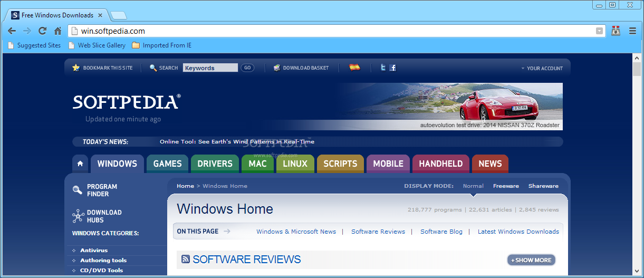Viewport: 644px width, 278px height.
Task: Click the RSS icon beside Software Reviews
Action: [186, 259]
